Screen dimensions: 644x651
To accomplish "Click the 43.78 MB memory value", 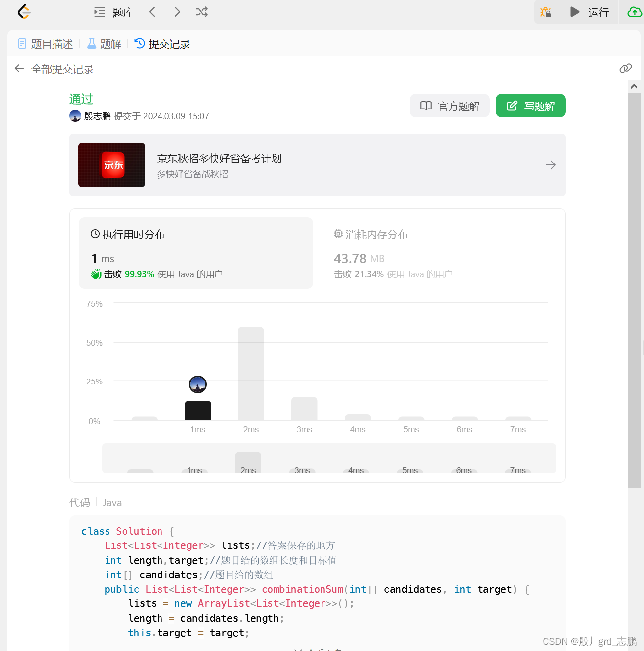I will pyautogui.click(x=359, y=259).
